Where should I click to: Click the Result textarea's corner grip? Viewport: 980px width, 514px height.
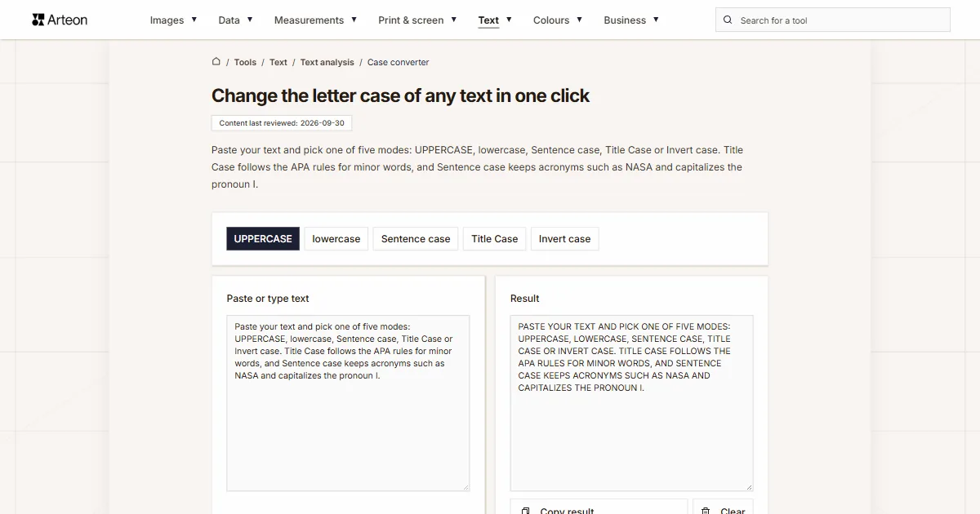[x=749, y=487]
